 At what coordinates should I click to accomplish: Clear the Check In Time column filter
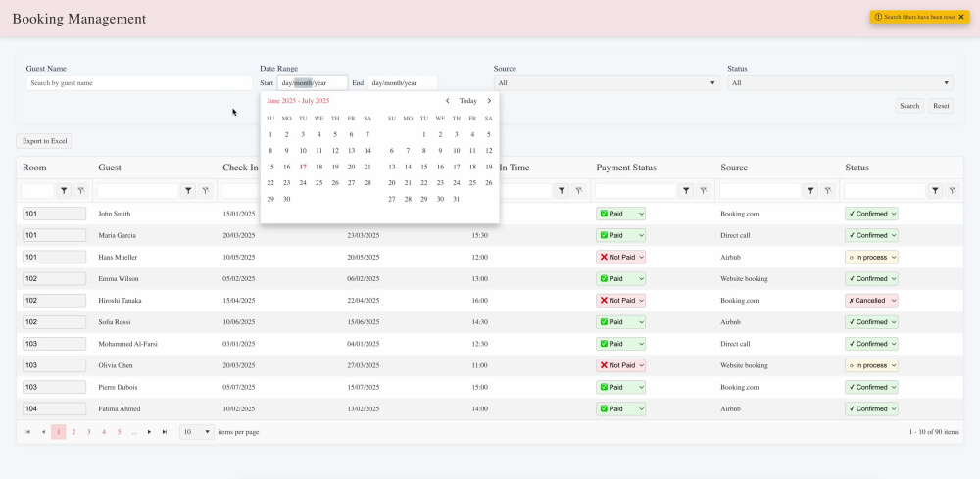579,191
